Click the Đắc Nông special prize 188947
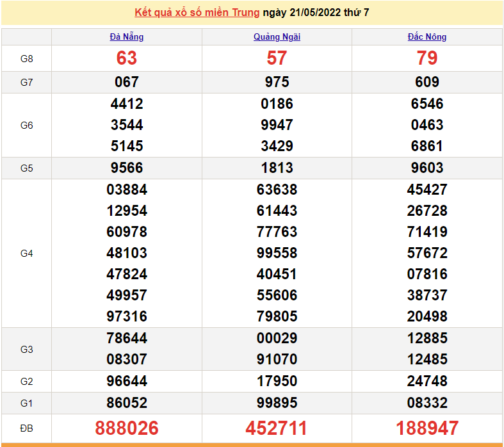This screenshot has width=504, height=447. pos(427,428)
